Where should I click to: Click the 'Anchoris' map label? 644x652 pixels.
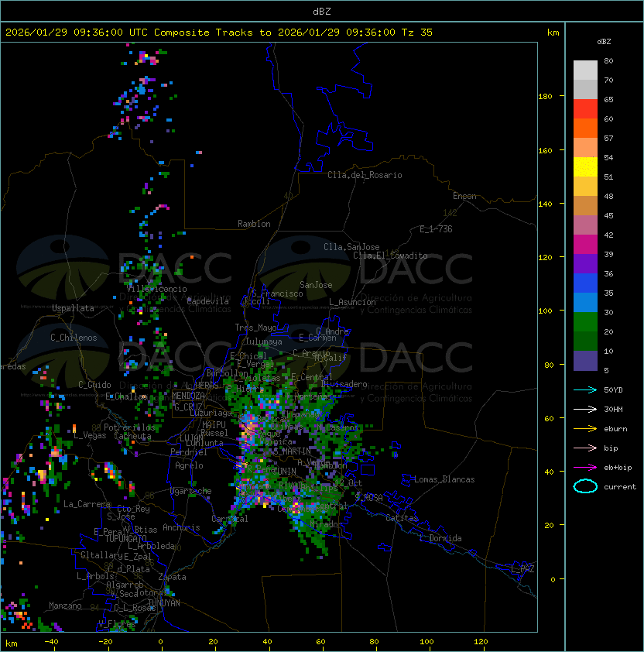point(181,527)
